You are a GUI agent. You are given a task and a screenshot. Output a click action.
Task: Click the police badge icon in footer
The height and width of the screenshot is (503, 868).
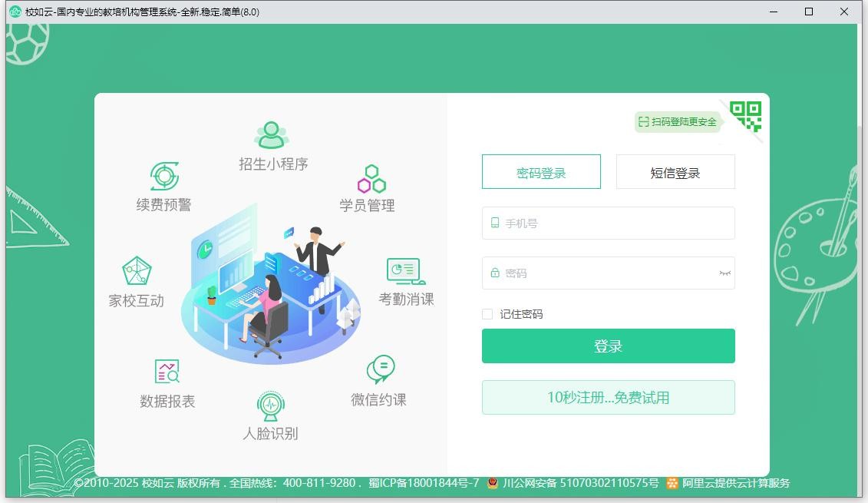click(x=492, y=483)
